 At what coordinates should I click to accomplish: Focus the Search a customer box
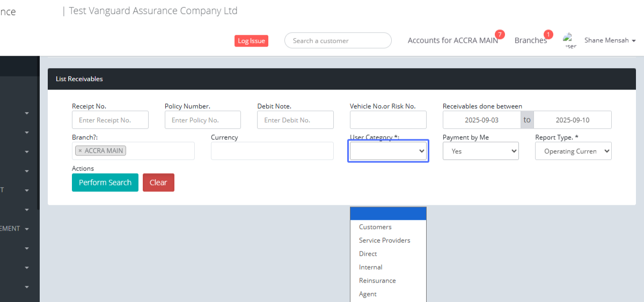[x=338, y=41]
